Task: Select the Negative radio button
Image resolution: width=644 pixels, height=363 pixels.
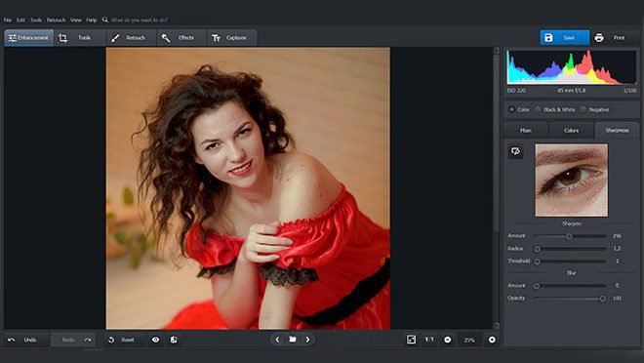Action: 584,109
